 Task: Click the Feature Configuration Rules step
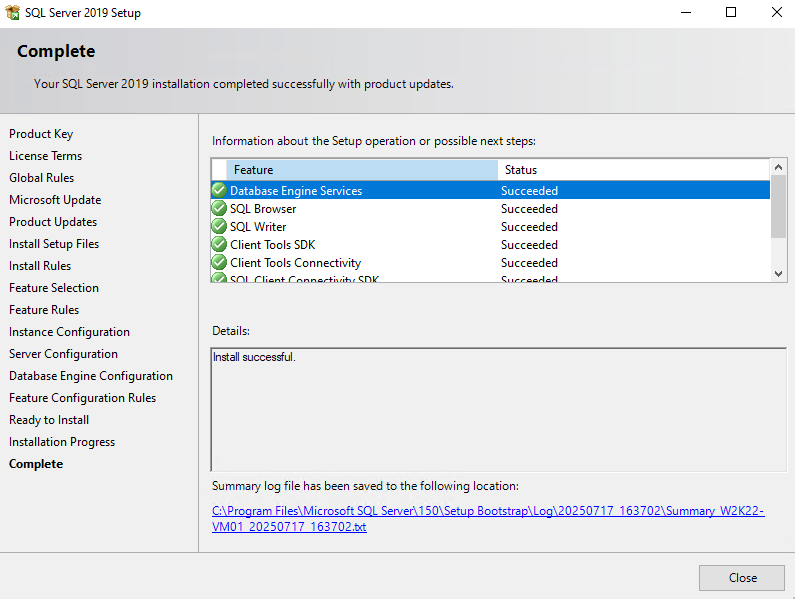82,398
